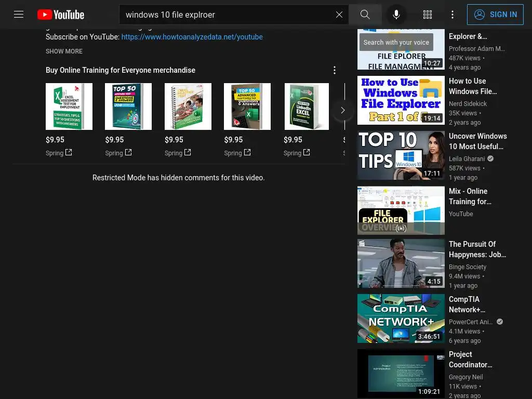Visit the Professor Adam M... channel

pyautogui.click(x=477, y=48)
